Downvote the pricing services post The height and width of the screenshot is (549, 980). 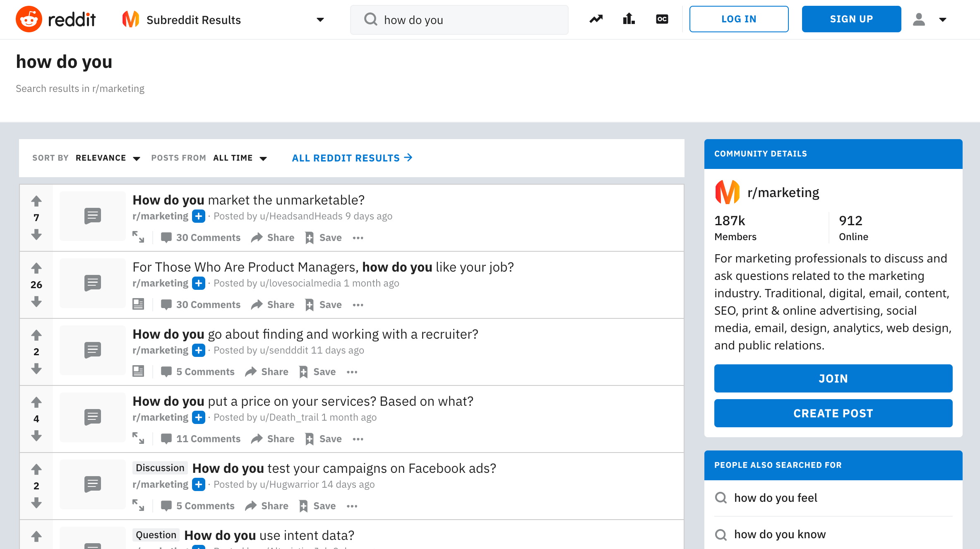click(x=36, y=436)
